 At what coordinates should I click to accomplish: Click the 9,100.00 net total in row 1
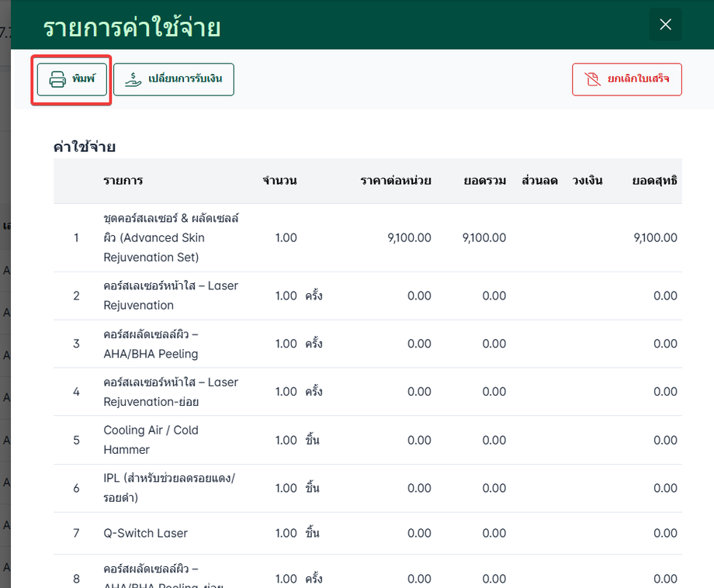tap(655, 237)
